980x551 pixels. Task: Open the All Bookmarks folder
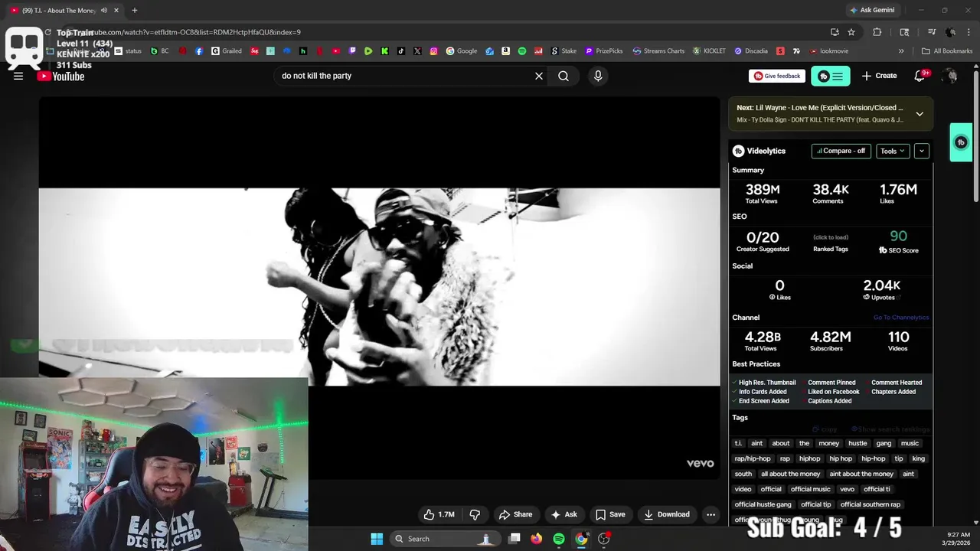947,51
